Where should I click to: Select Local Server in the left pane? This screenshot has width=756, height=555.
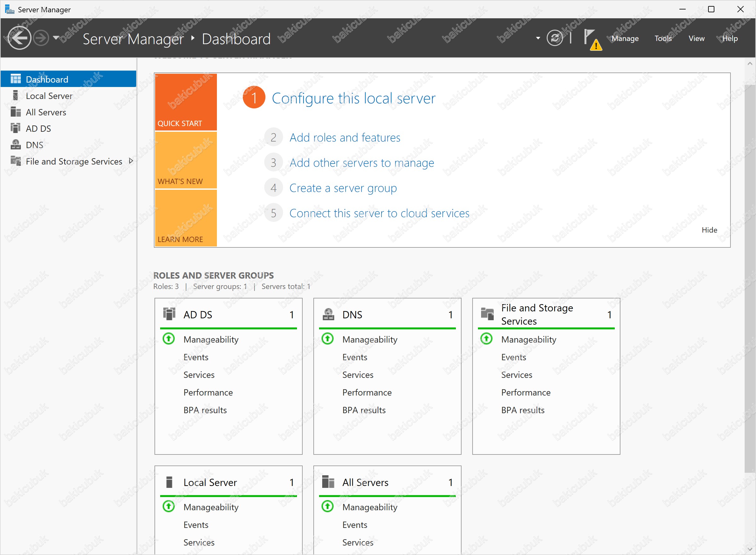coord(68,96)
